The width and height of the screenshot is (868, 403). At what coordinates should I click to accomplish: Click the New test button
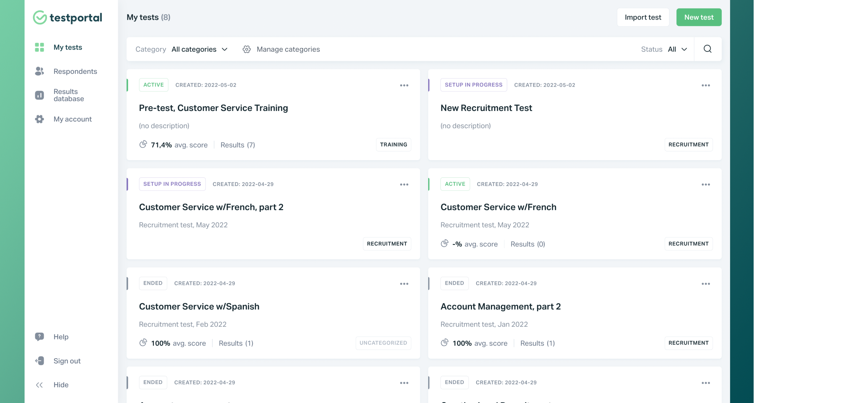click(698, 17)
